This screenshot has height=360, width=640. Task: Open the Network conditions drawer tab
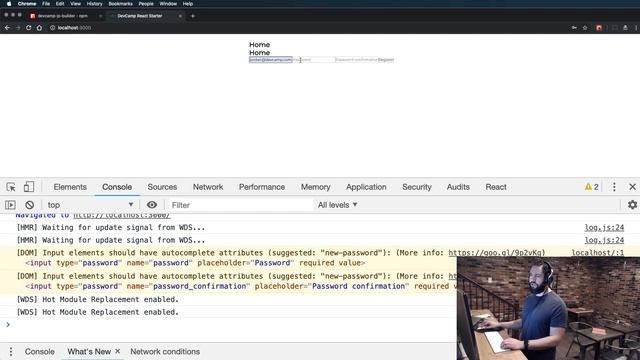coord(165,351)
